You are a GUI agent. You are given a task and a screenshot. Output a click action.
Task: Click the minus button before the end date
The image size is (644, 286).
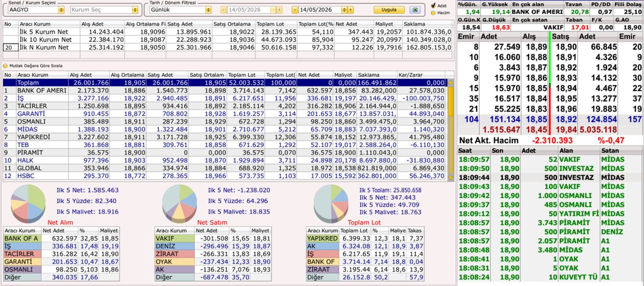pos(295,10)
